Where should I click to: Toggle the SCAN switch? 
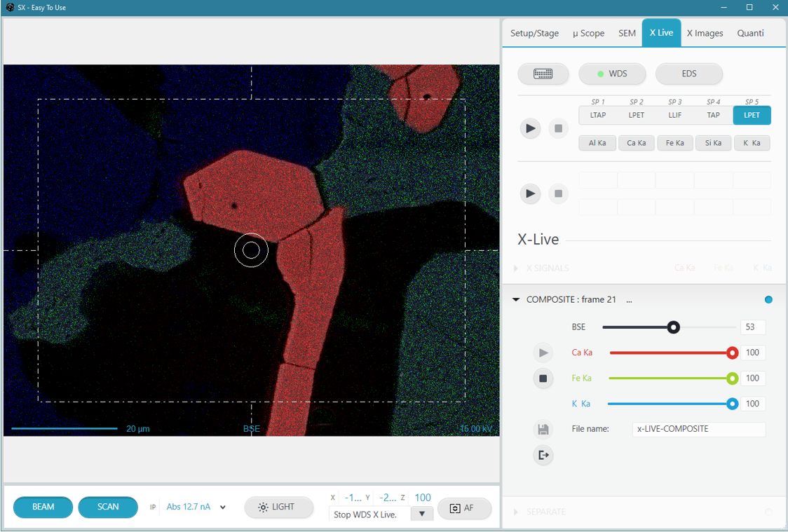108,507
